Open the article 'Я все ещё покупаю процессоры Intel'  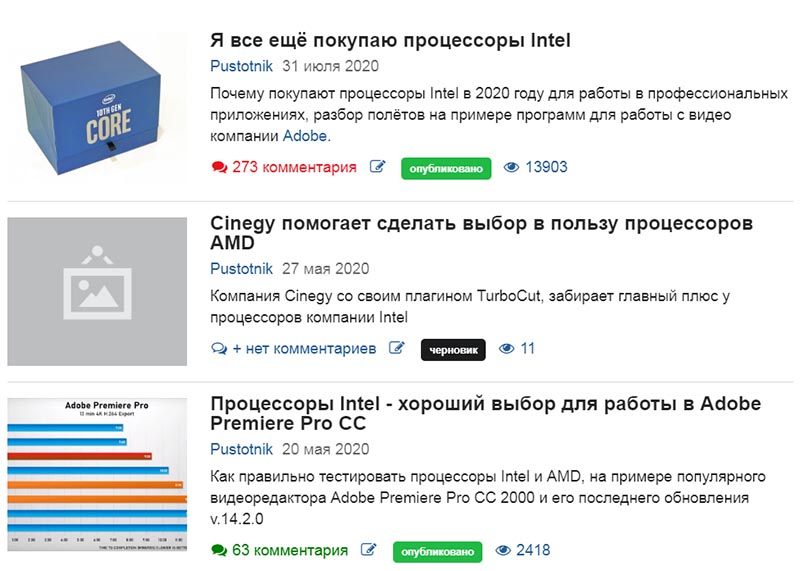click(x=390, y=40)
